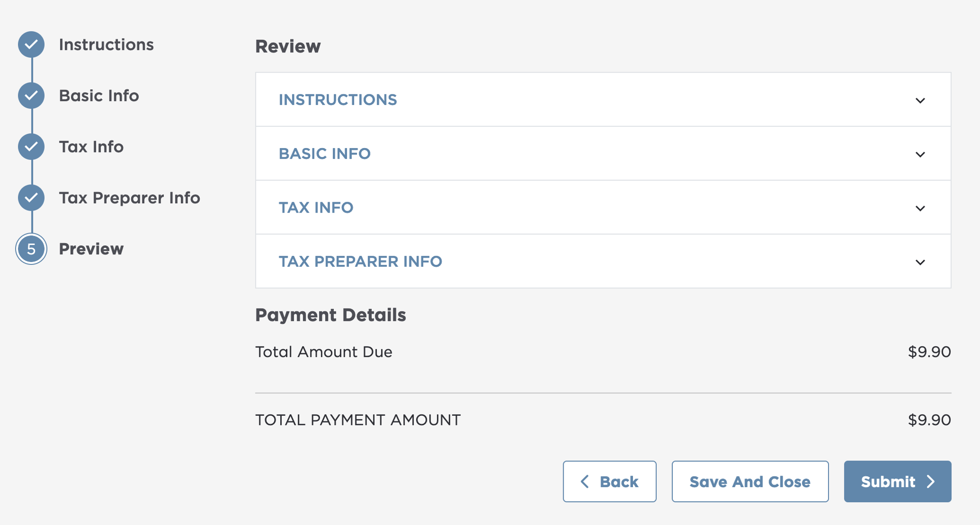Expand the INSTRUCTIONS review section
980x525 pixels.
[x=920, y=100]
